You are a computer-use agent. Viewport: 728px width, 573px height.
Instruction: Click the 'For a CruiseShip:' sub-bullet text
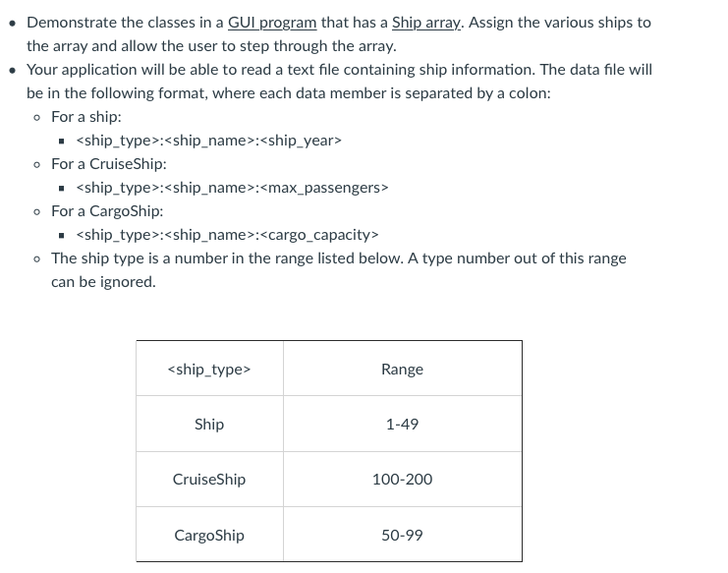pos(109,164)
